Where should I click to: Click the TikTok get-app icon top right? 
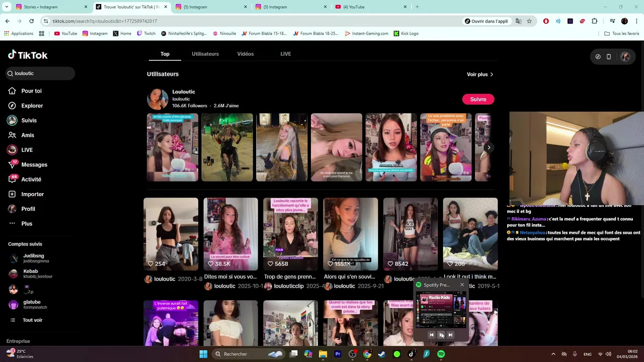click(598, 57)
